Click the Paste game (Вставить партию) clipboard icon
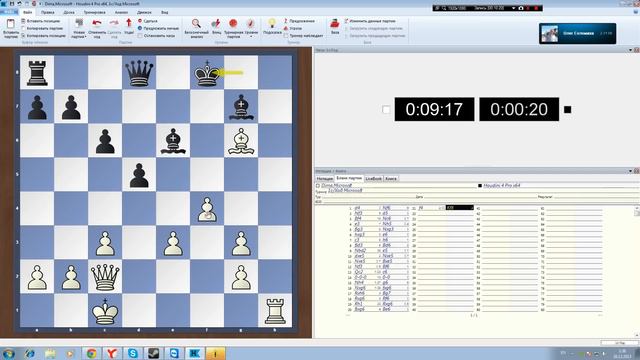Viewport: 640px width, 360px height. [11, 25]
